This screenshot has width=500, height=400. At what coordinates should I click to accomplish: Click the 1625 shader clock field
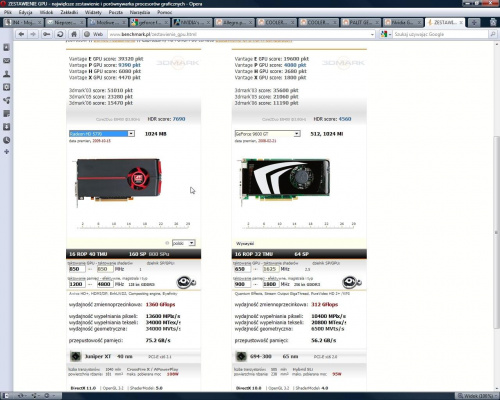click(x=271, y=269)
